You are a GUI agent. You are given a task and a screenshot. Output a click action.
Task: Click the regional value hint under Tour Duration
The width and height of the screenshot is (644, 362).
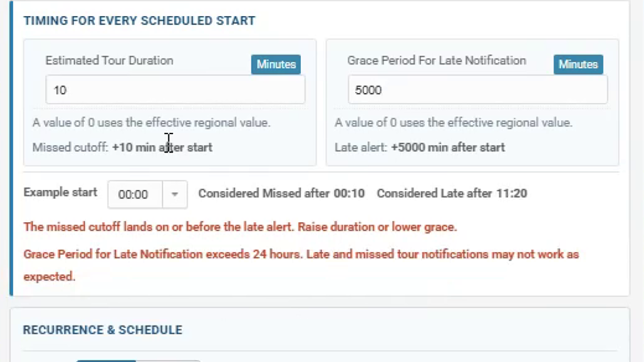coord(151,123)
